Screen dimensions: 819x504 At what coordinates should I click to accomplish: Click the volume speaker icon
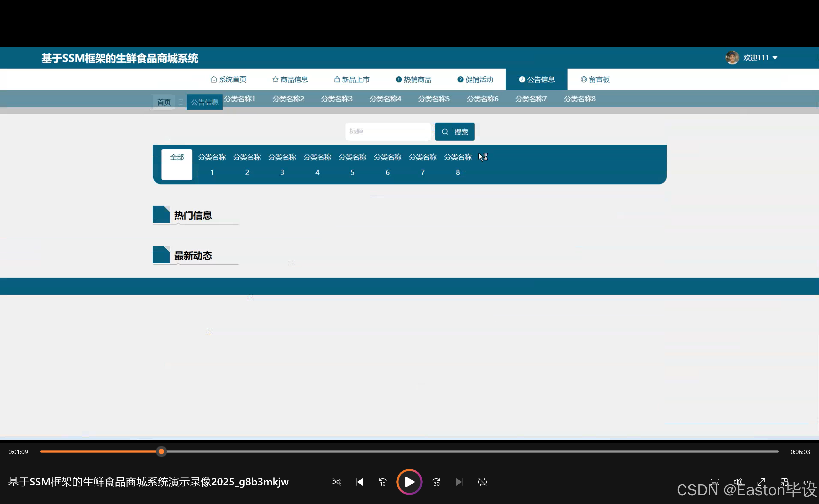(738, 482)
